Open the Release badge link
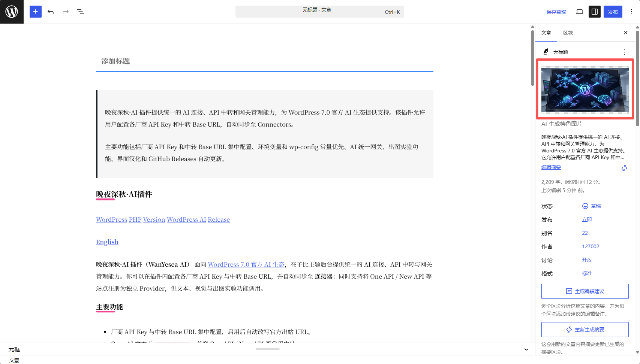Image resolution: width=640 pixels, height=364 pixels. click(219, 219)
